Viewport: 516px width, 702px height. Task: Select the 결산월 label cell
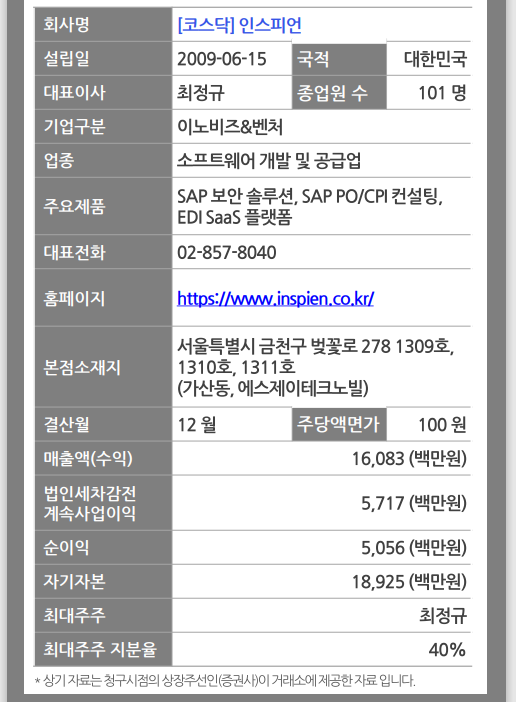click(x=103, y=424)
